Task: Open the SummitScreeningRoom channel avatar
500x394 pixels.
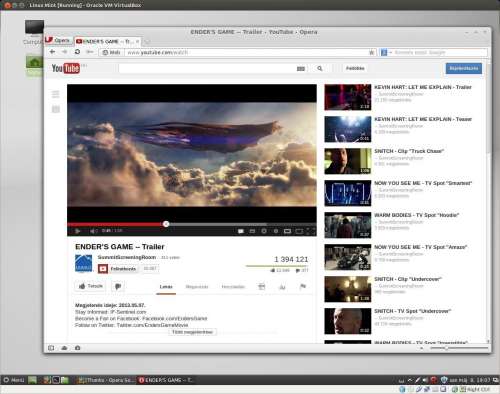Action: click(x=83, y=263)
